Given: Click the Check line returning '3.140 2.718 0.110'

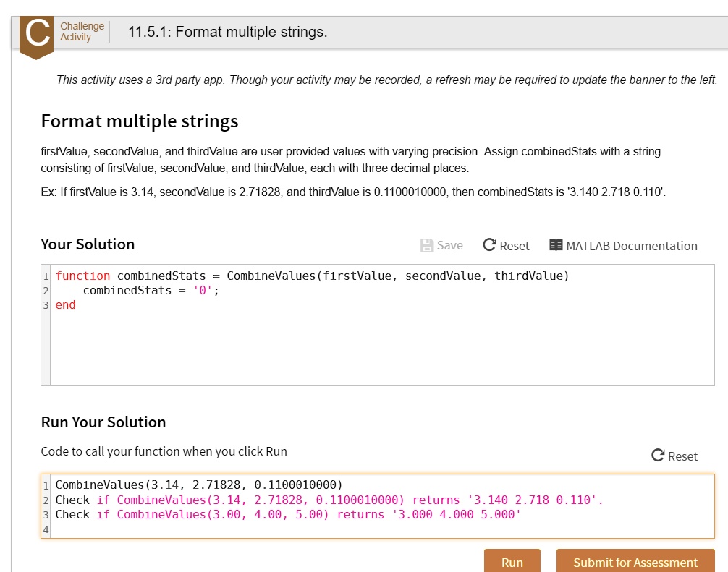Looking at the screenshot, I should coord(329,500).
